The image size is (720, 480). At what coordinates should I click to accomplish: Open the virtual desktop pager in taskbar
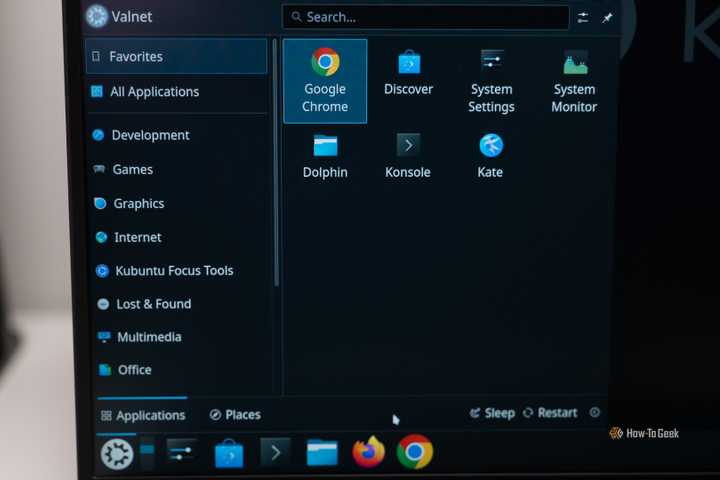point(147,454)
